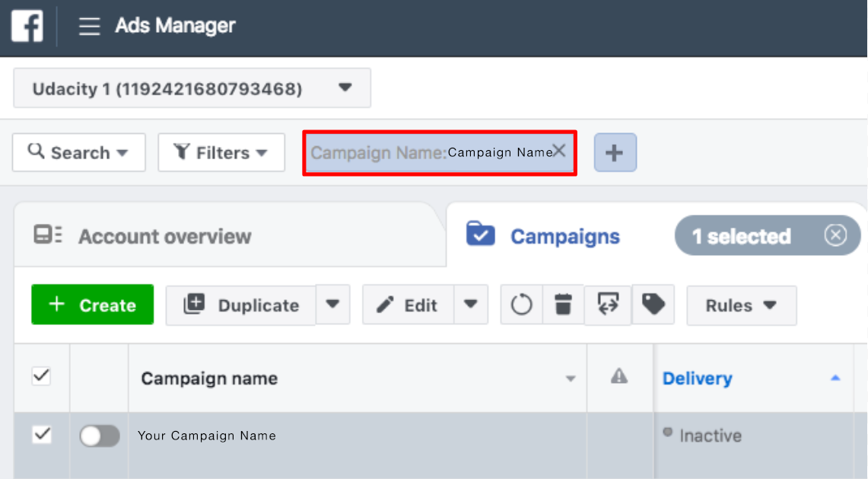
Task: Open the hamburger navigation menu
Action: pyautogui.click(x=90, y=27)
